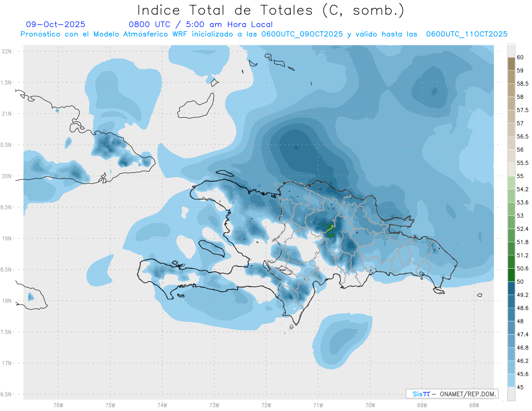
Task: Click the '52.4' colorbar value
Action: click(523, 229)
